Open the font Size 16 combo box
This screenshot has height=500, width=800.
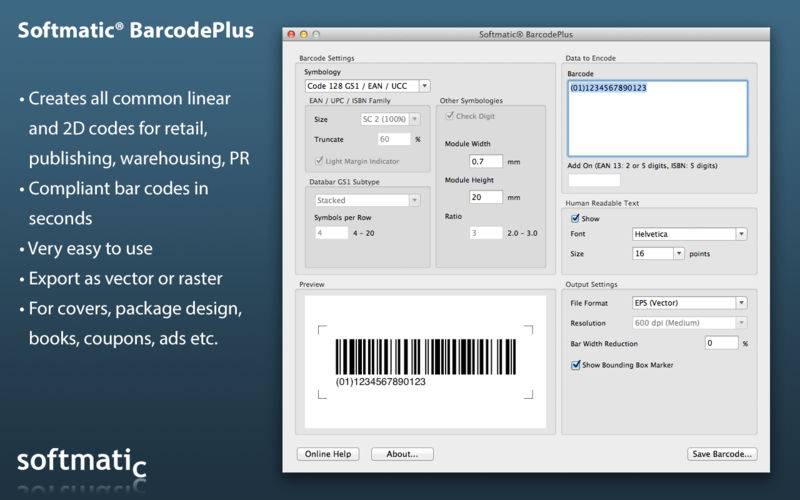(x=658, y=253)
